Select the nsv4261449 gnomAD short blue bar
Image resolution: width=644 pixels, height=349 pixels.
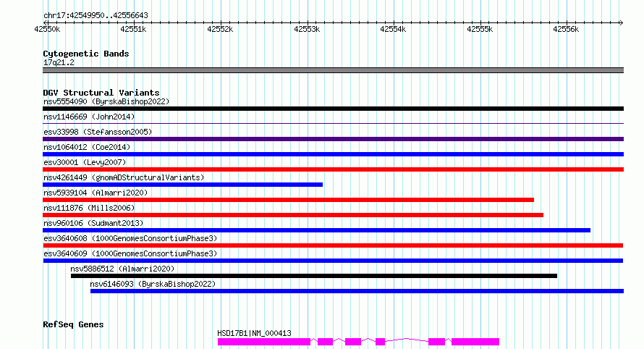(183, 185)
